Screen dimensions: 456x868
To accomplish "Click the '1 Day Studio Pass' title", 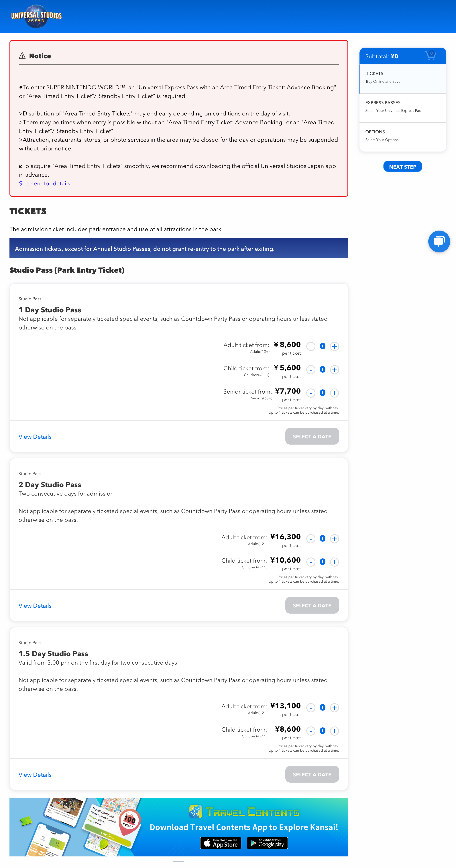I will point(50,310).
